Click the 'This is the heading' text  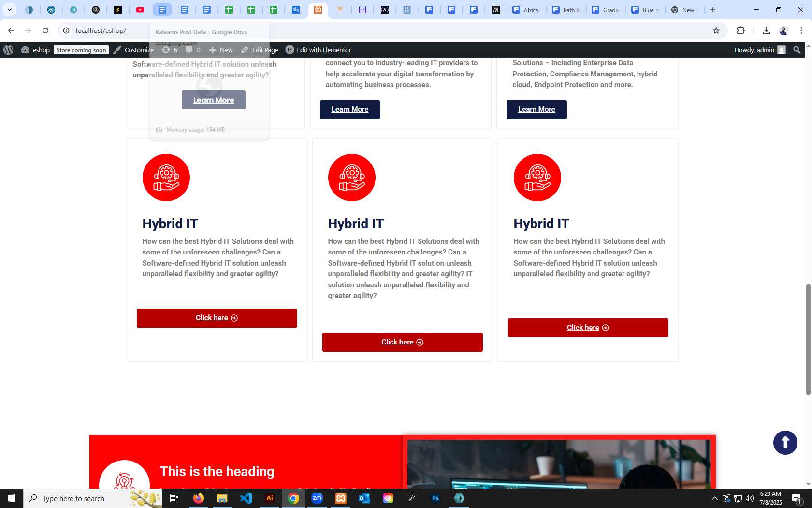pos(217,471)
